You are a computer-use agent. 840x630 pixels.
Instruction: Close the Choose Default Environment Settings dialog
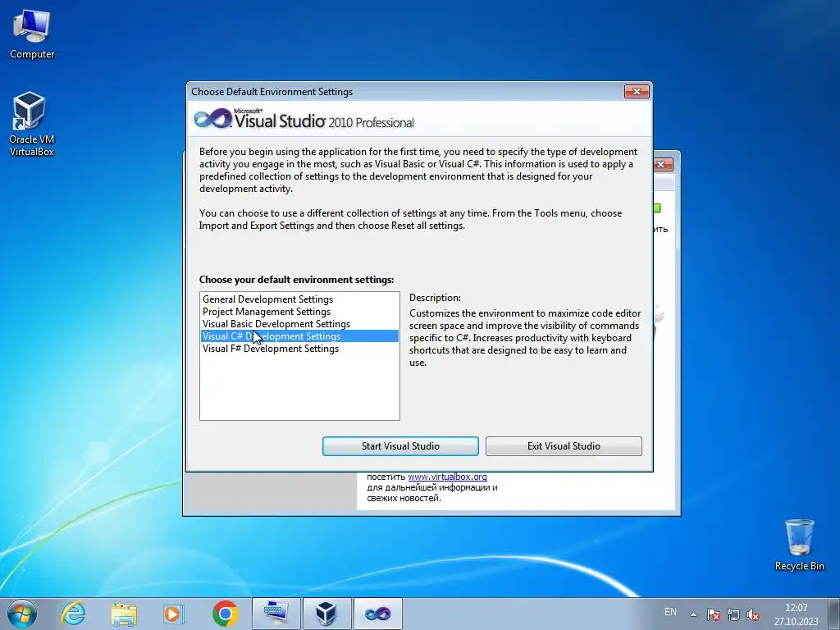pos(637,92)
